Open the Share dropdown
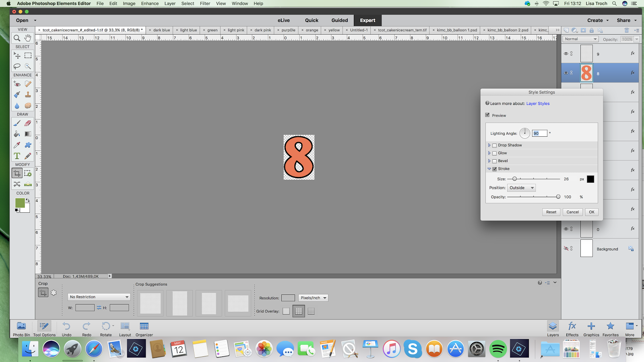The image size is (644, 362). (x=627, y=20)
